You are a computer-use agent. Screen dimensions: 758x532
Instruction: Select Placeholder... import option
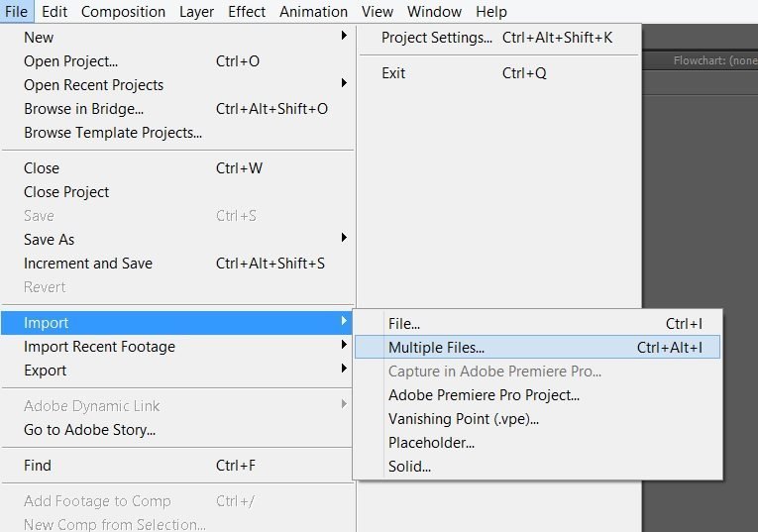click(x=538, y=443)
